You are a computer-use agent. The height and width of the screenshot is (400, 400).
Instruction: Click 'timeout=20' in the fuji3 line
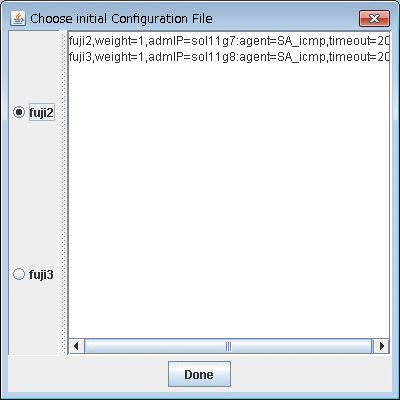pyautogui.click(x=359, y=57)
